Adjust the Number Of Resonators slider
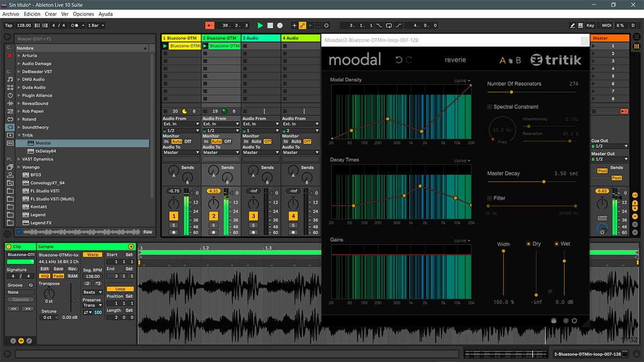Screen dimensions: 644x362 [510, 92]
